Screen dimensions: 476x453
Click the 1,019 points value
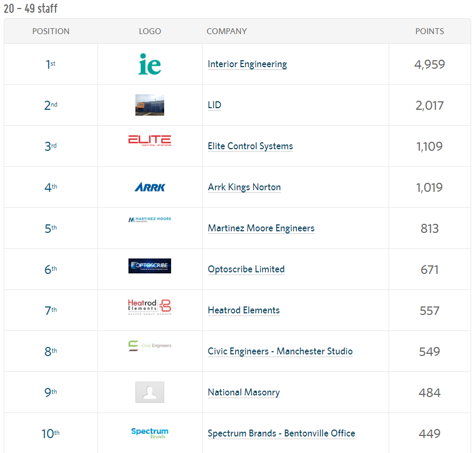[430, 188]
